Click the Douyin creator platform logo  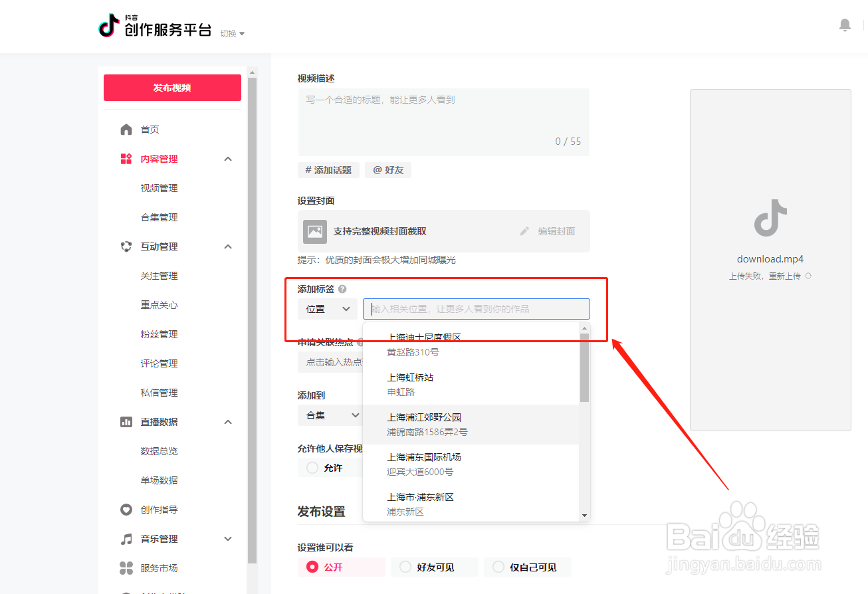click(155, 27)
